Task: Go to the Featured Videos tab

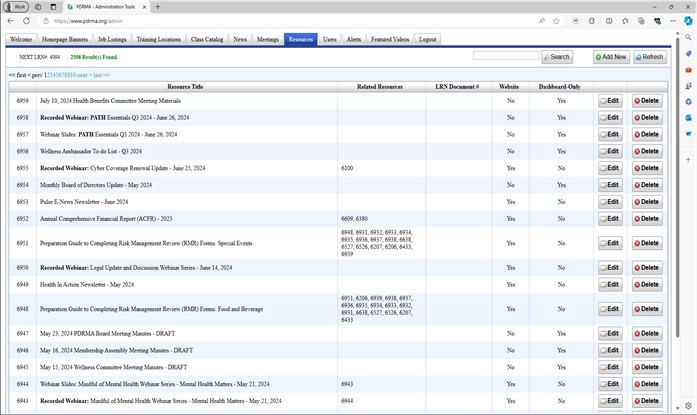Action: [390, 39]
